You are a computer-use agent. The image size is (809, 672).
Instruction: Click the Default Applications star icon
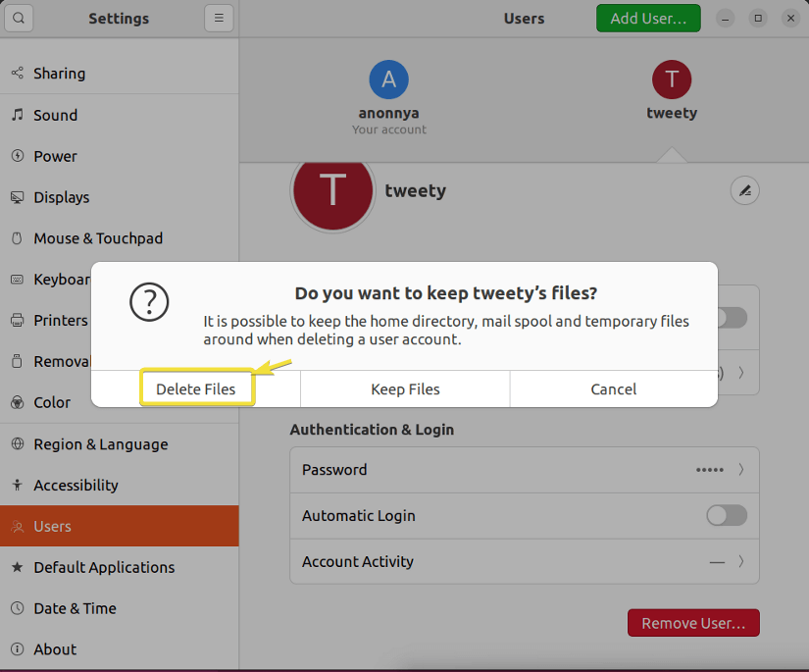pyautogui.click(x=18, y=567)
